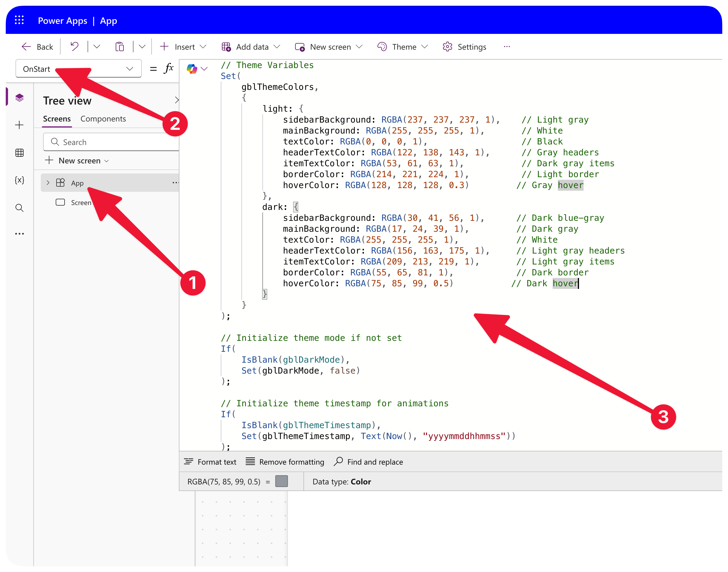
Task: Open the Variables {x} panel
Action: (20, 180)
